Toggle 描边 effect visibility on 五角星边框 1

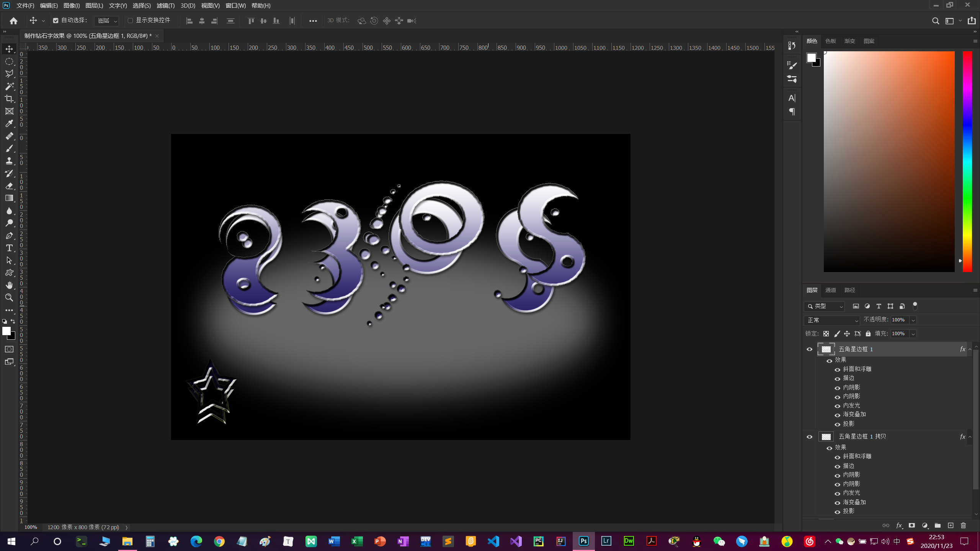(837, 378)
